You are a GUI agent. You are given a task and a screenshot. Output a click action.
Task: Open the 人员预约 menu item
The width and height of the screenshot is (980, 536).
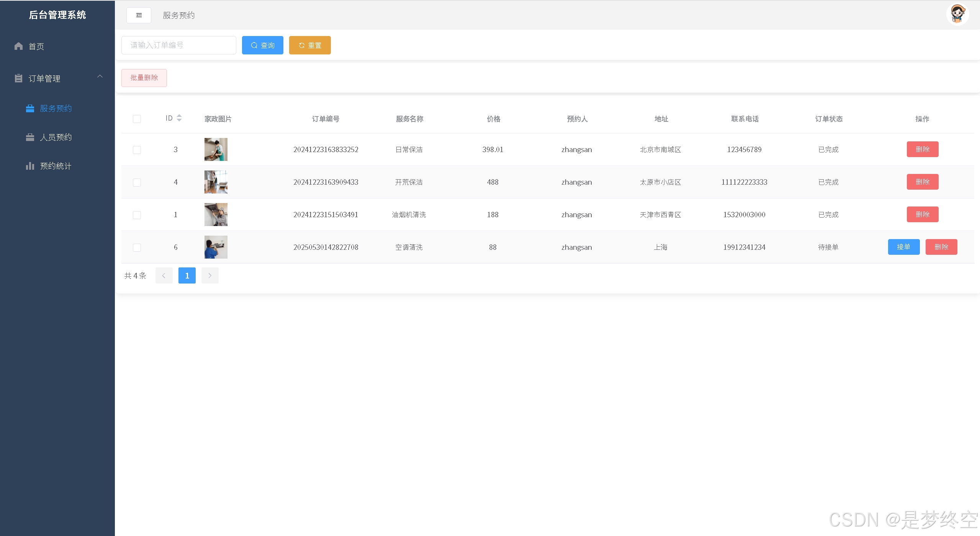pyautogui.click(x=56, y=137)
